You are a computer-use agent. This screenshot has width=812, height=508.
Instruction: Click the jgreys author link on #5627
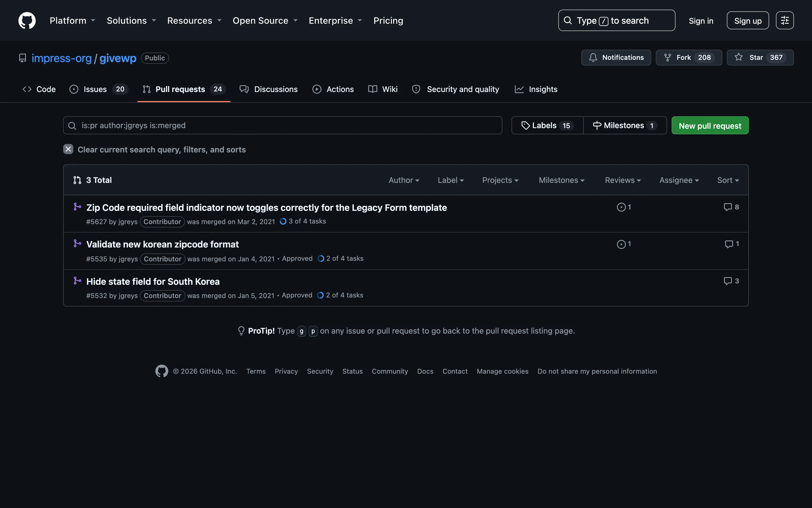[128, 222]
